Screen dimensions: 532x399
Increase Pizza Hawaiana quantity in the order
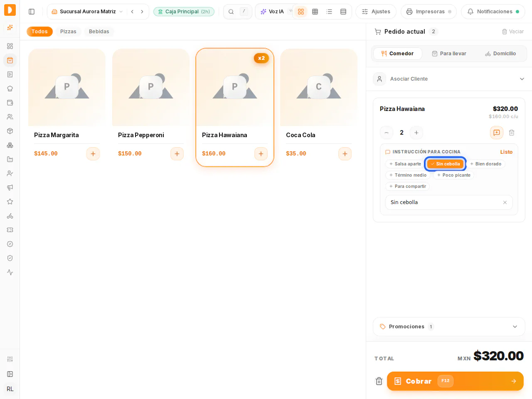pos(416,133)
